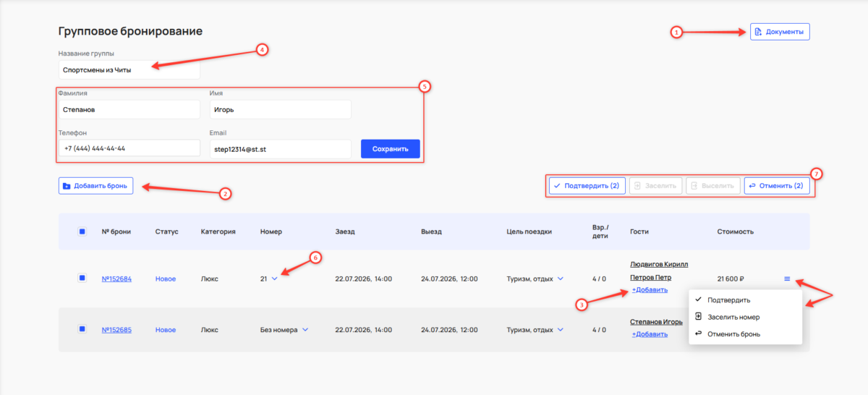Click check-in date of booking №152684
868x395 pixels.
(364, 279)
